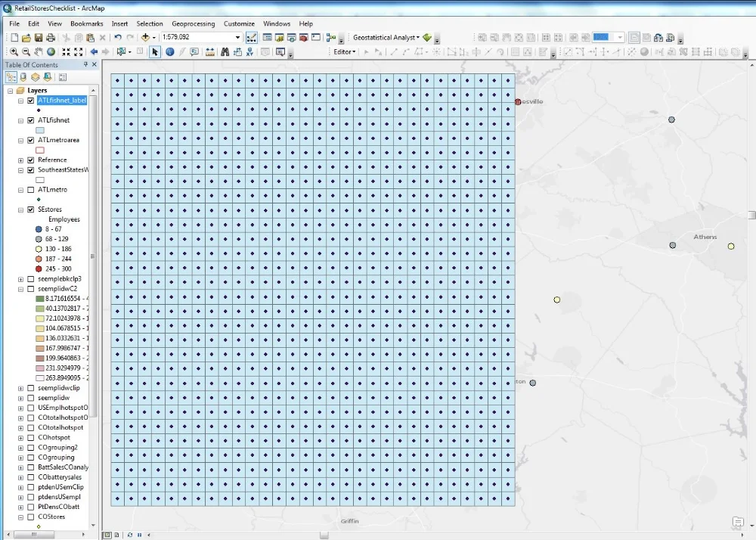This screenshot has width=756, height=540.
Task: Save the map with the floppy disk icon
Action: coord(39,38)
